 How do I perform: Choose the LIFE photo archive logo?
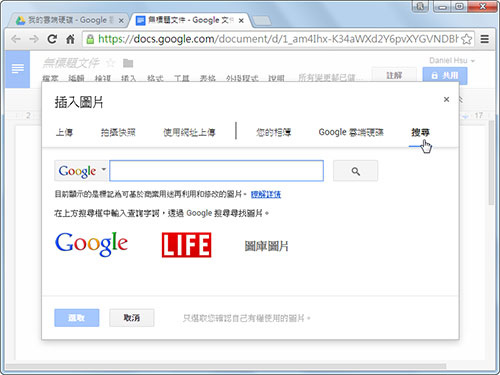[186, 245]
